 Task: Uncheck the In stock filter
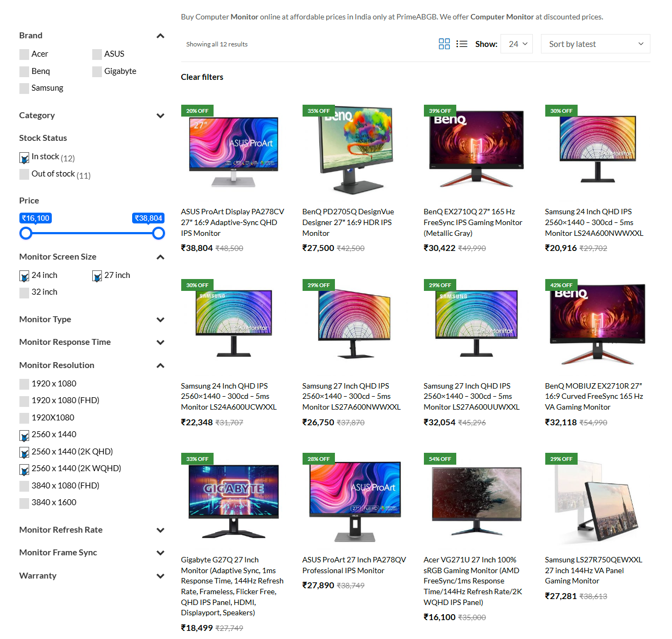pyautogui.click(x=24, y=158)
